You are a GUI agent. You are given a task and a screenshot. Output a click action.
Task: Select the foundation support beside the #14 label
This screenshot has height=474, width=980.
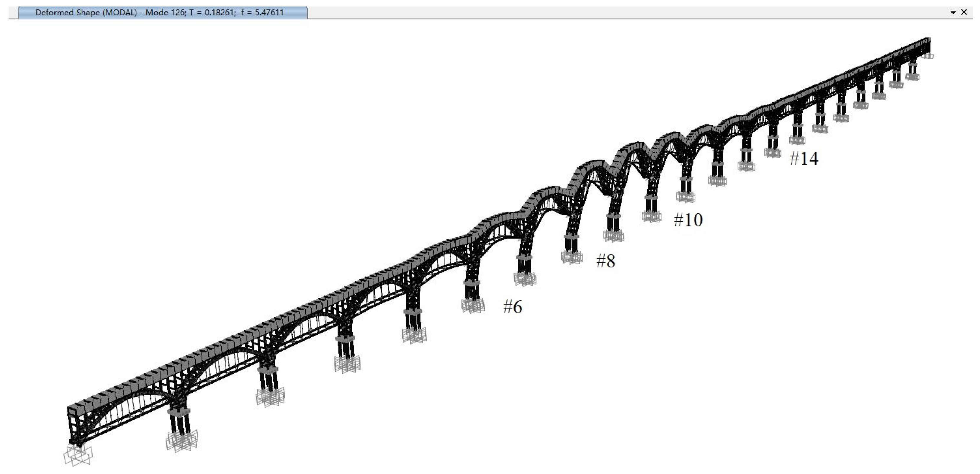[773, 153]
